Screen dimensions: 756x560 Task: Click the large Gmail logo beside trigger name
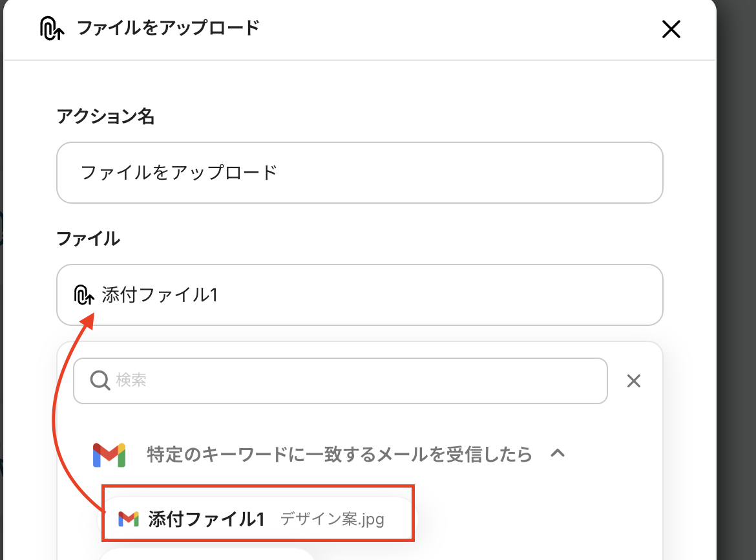109,455
